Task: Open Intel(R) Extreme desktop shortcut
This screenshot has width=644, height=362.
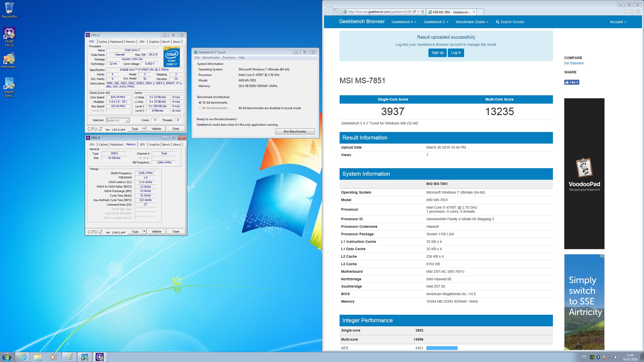Action: 9,87
